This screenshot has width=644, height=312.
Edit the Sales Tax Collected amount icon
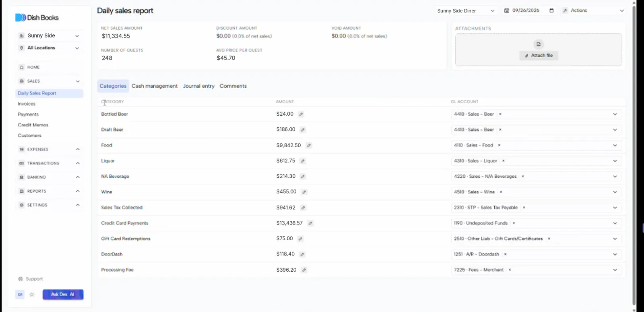(x=303, y=208)
